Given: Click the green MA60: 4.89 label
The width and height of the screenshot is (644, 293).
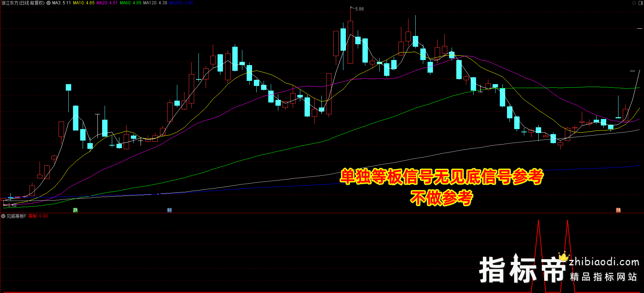Looking at the screenshot, I should [130, 3].
